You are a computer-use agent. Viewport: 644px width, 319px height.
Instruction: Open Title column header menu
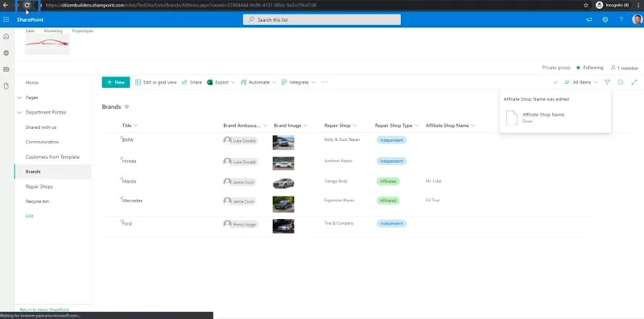pyautogui.click(x=130, y=126)
